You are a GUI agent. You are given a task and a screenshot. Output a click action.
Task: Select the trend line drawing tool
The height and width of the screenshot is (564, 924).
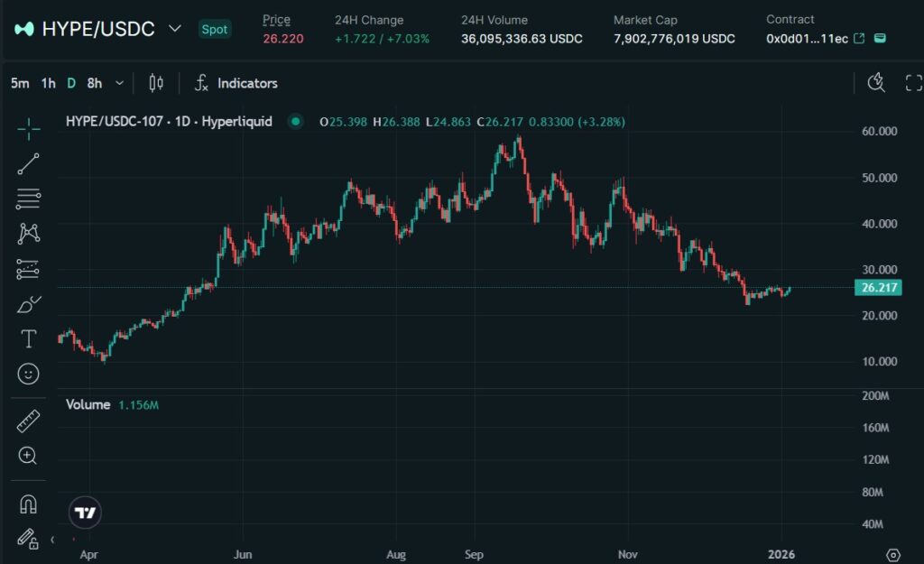(29, 163)
